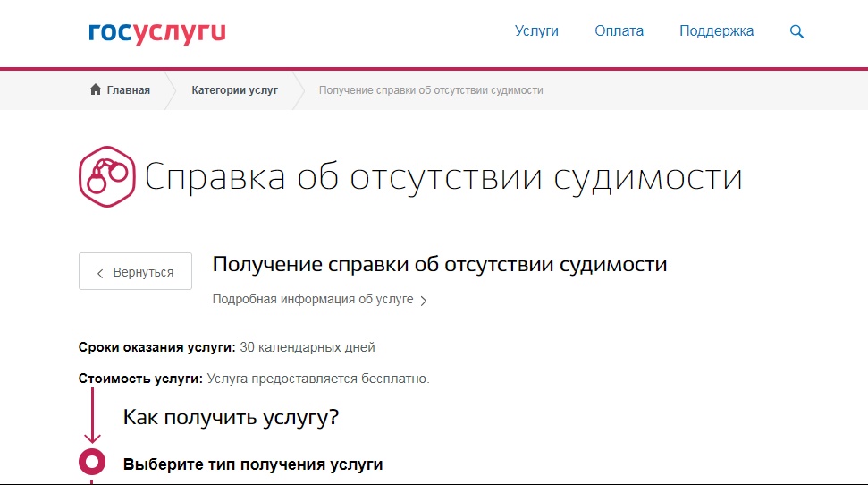Select the circular step marker
Image resolution: width=868 pixels, height=485 pixels.
pos(92,463)
